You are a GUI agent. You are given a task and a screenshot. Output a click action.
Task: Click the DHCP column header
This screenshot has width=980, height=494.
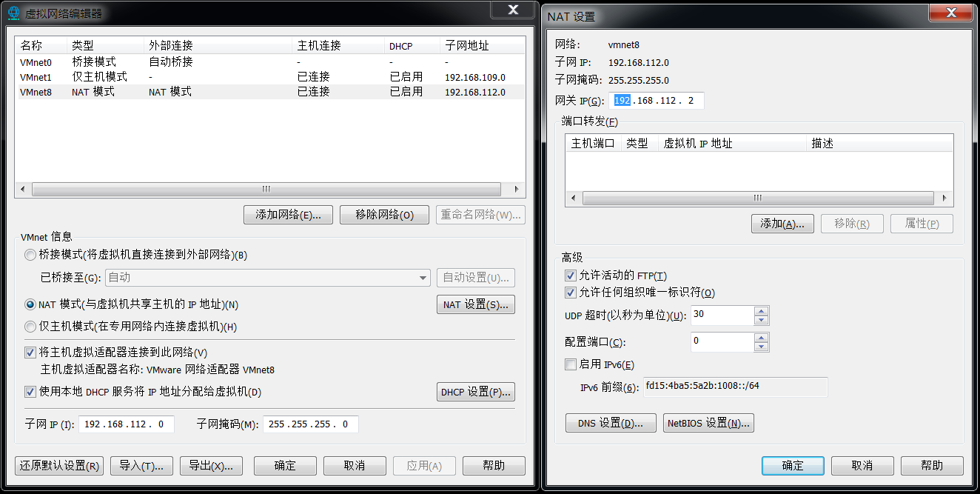coord(412,46)
